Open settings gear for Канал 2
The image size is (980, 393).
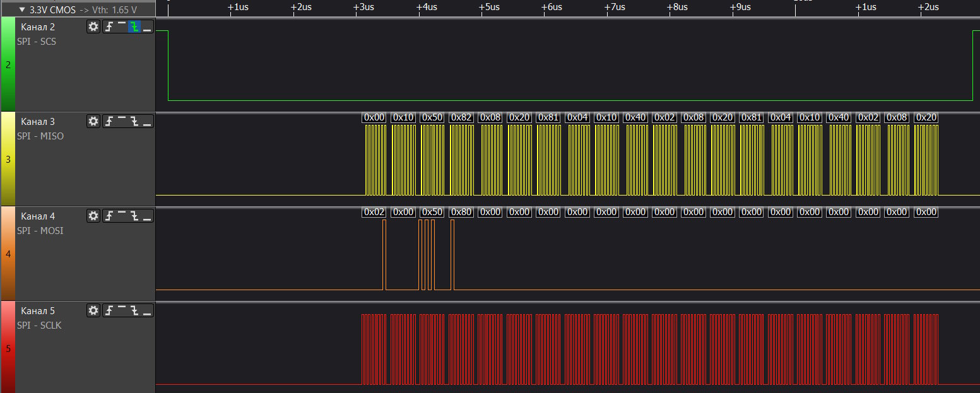(93, 26)
